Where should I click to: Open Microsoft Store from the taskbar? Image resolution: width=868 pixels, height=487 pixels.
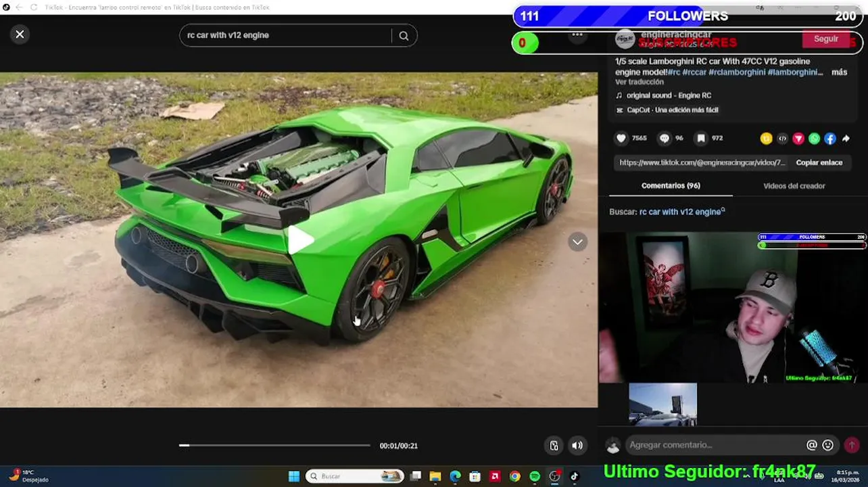click(x=475, y=476)
